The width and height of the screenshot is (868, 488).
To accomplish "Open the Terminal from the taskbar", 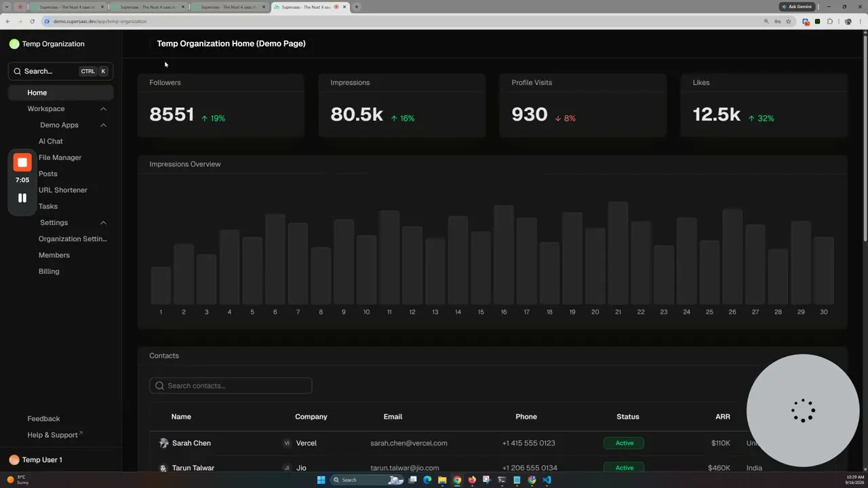I will coord(502,480).
